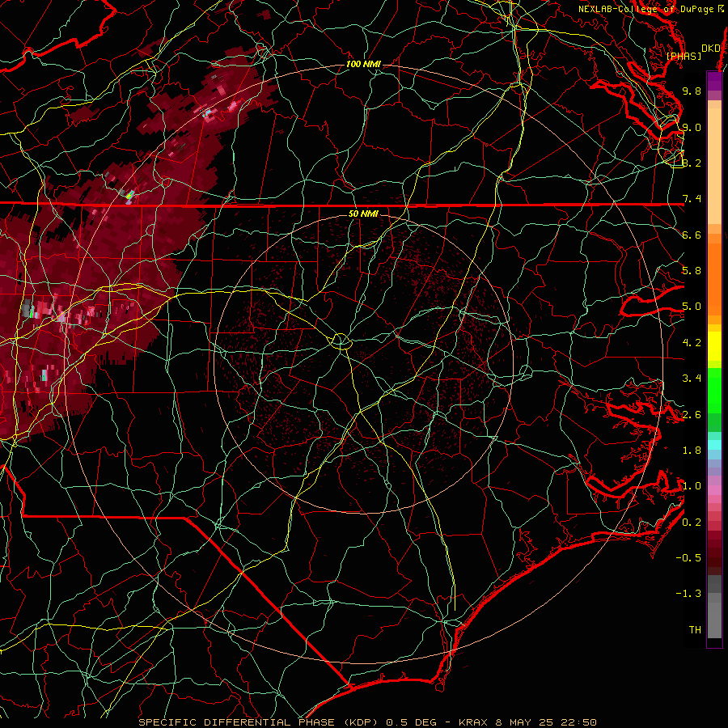The width and height of the screenshot is (728, 728).
Task: Click the 1.8 value on the color scale
Action: pos(692,451)
